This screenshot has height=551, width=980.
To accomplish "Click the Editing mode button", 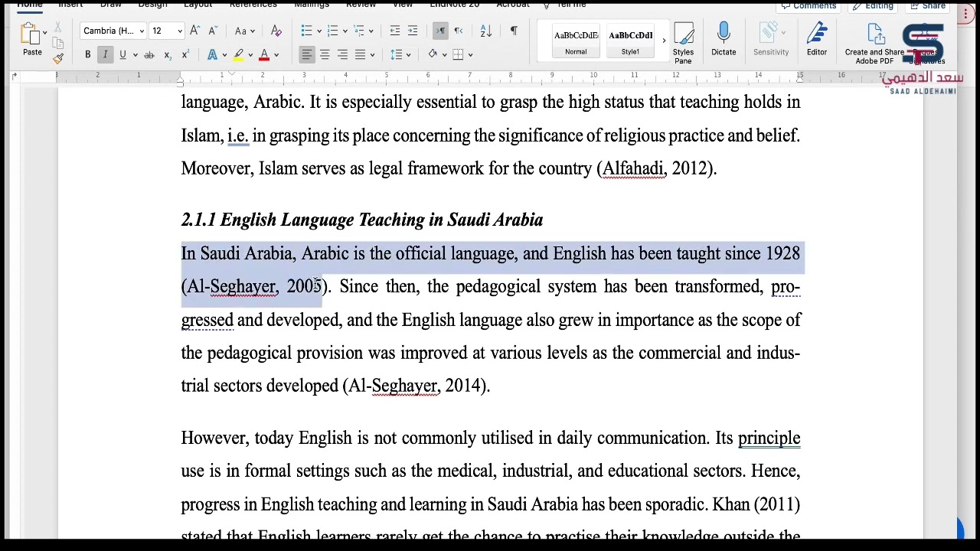I will pos(873,5).
